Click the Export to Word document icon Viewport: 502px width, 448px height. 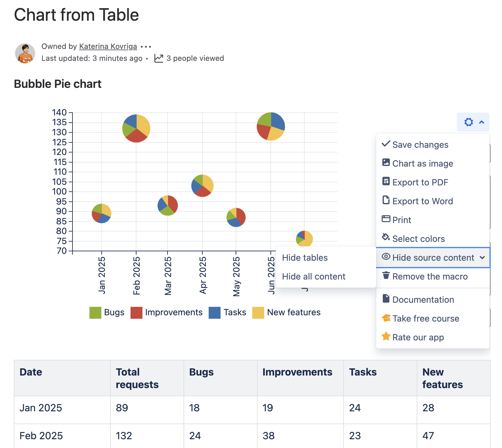click(x=386, y=200)
